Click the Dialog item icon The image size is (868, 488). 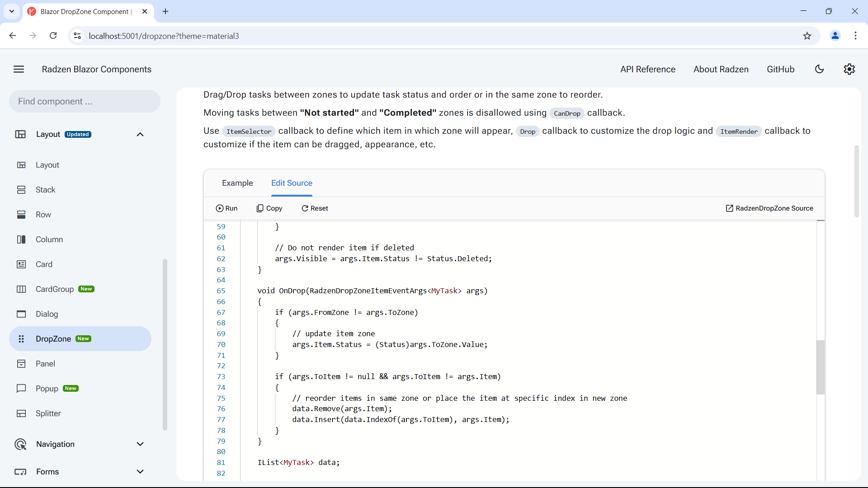pos(21,314)
